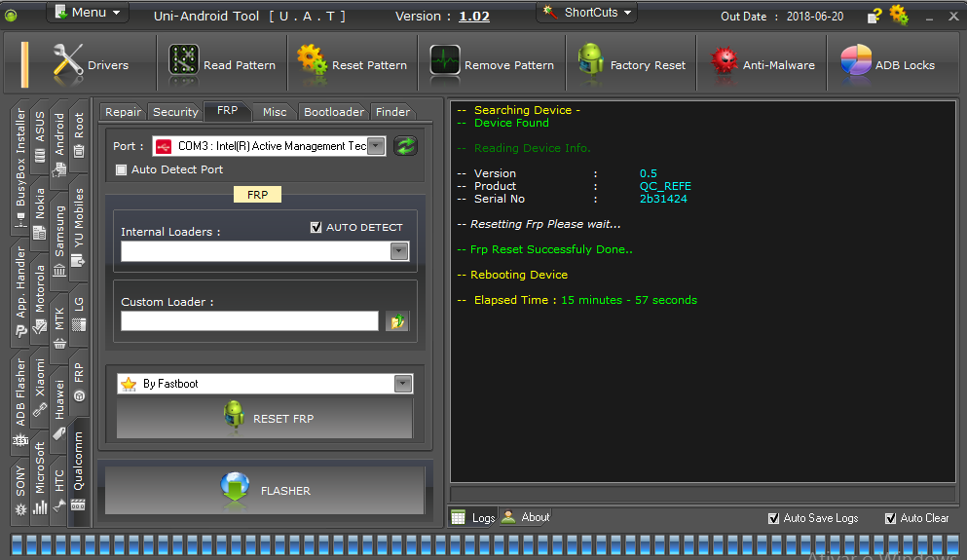Open the About tab
This screenshot has width=967, height=560.
pos(526,517)
